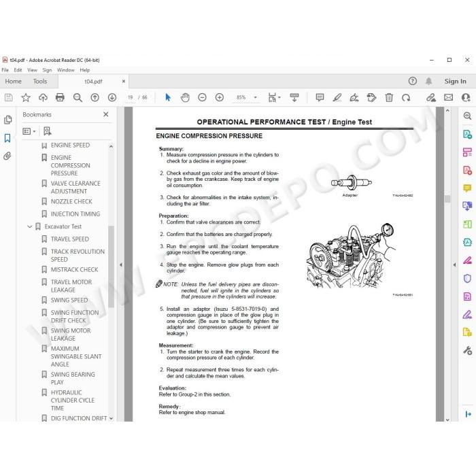This screenshot has width=476, height=476.
Task: Collapse the Excavator Test bookmark group
Action: pos(29,226)
